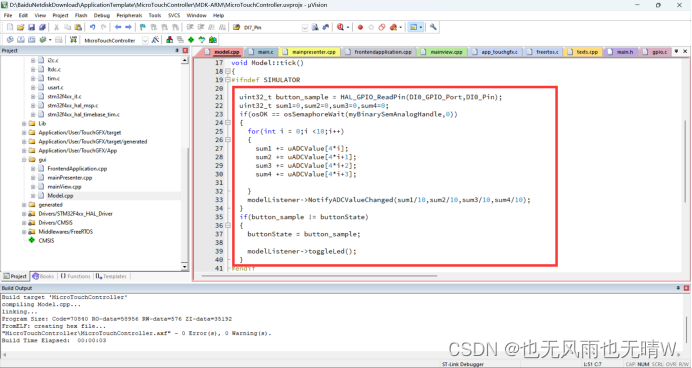Collapse the gui folder in project tree

pyautogui.click(x=24, y=160)
